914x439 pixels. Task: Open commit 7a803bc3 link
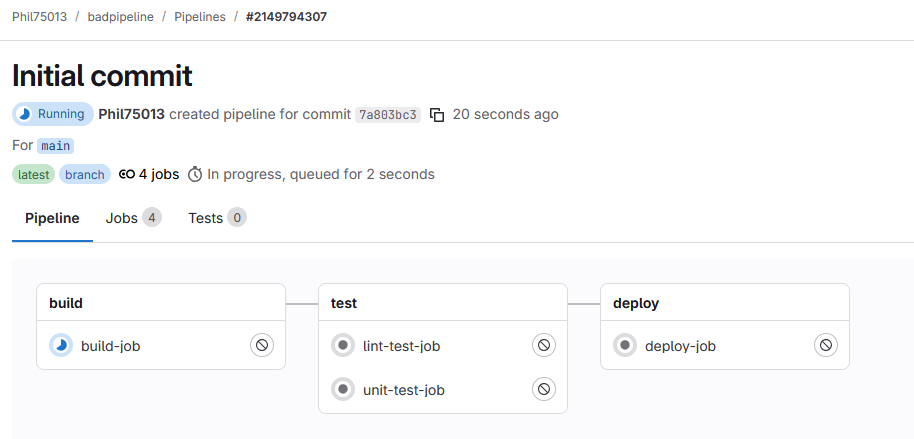(x=388, y=115)
